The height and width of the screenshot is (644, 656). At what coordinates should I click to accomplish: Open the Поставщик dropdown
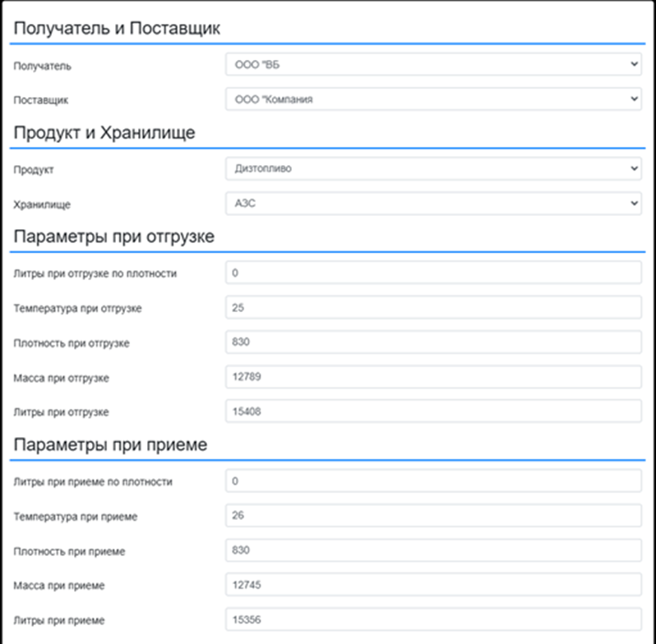433,99
